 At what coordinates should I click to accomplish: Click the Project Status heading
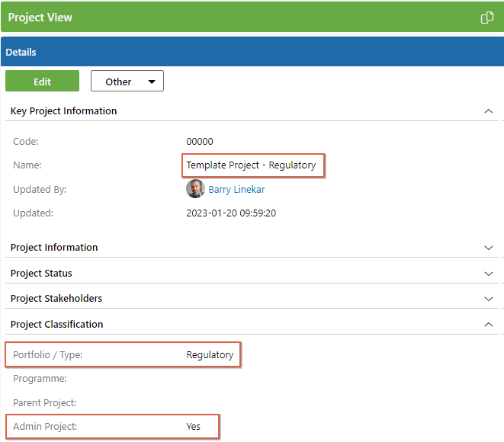[x=41, y=274]
